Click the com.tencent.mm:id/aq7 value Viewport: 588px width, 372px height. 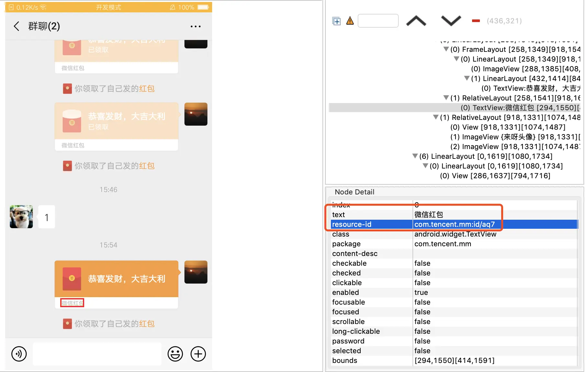(455, 224)
